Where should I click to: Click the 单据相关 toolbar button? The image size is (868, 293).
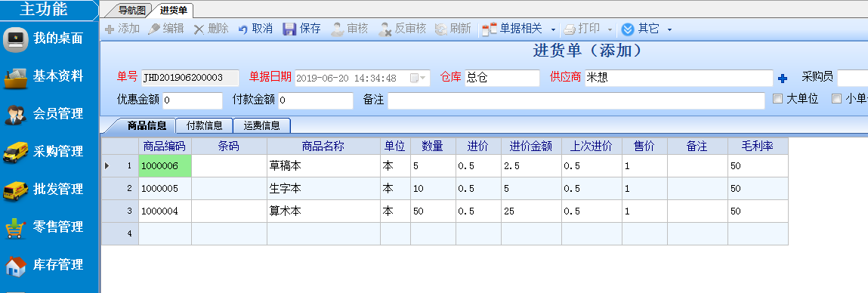(512, 29)
